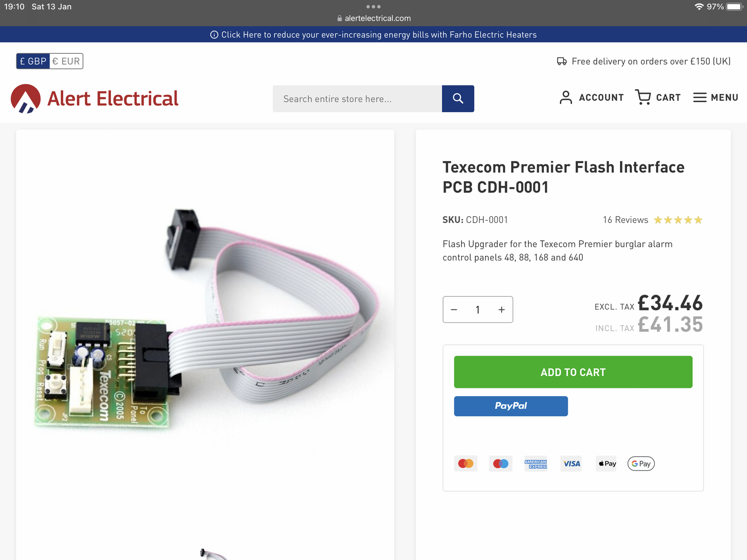This screenshot has height=560, width=747.
Task: Switch currency to € EUR
Action: 66,61
